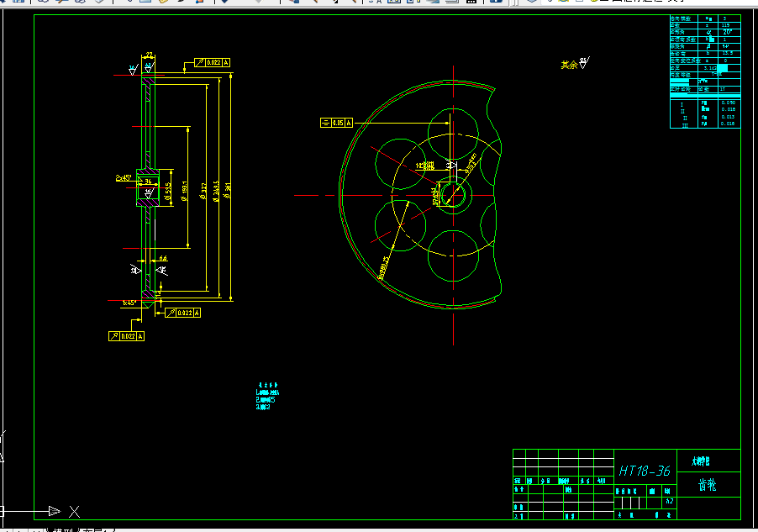Screen dimensions: 758x532
Task: Select the "0.05 A" symmetry tolerance frame
Action: pos(336,123)
